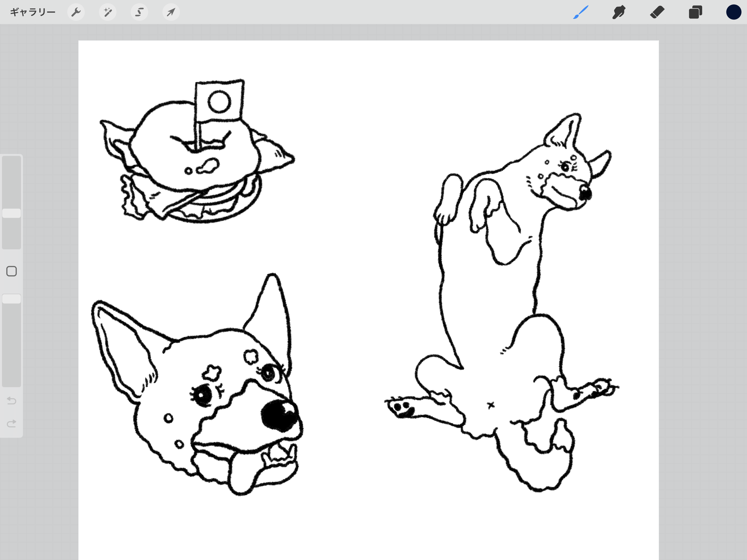This screenshot has height=560, width=747.
Task: Open the Actions wrench menu
Action: point(76,13)
